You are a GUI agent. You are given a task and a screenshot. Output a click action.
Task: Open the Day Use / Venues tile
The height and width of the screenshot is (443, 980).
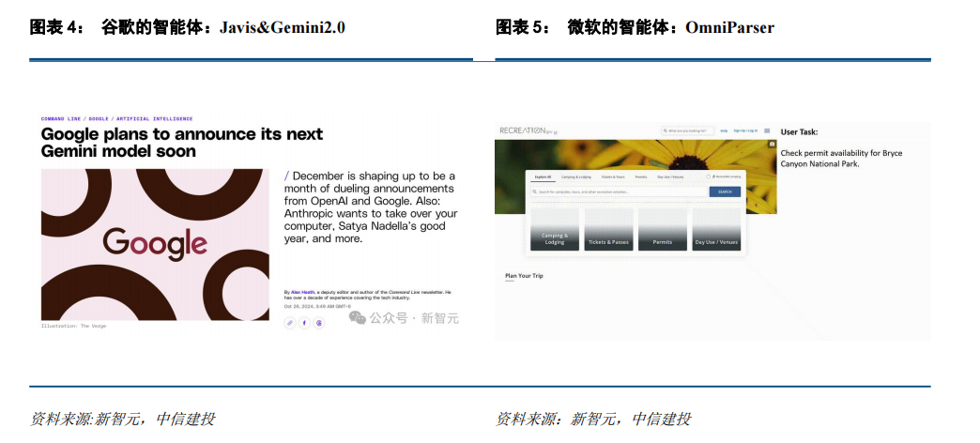(x=716, y=229)
